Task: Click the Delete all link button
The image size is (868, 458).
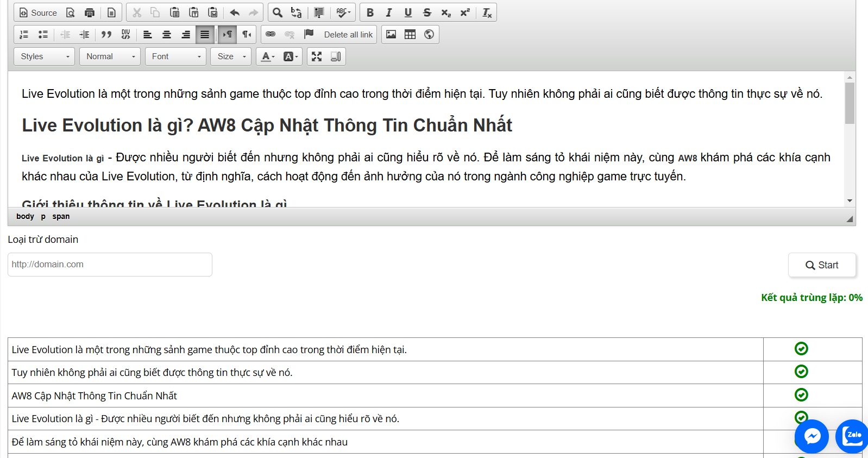Action: tap(348, 34)
